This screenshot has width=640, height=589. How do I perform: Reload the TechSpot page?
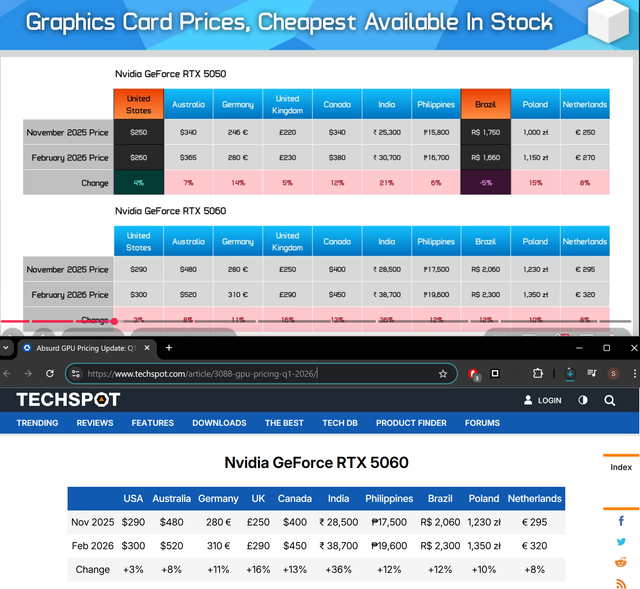tap(50, 373)
